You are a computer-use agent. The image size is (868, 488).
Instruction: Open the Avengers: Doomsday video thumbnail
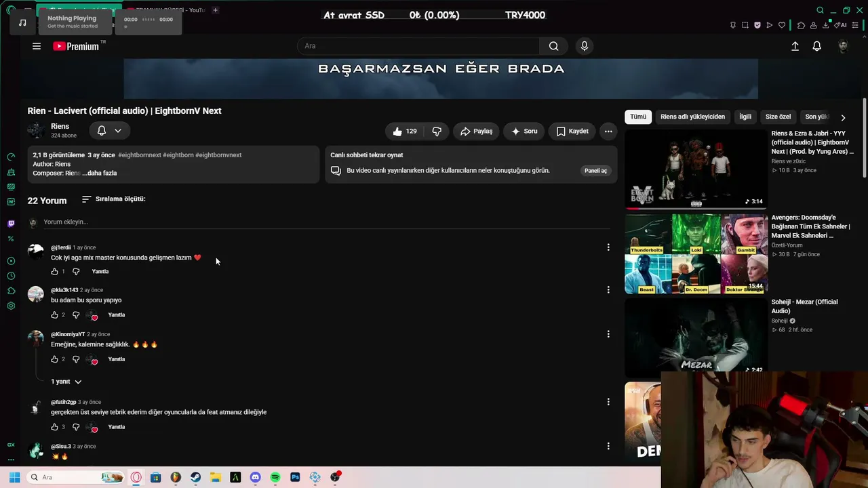tap(696, 254)
